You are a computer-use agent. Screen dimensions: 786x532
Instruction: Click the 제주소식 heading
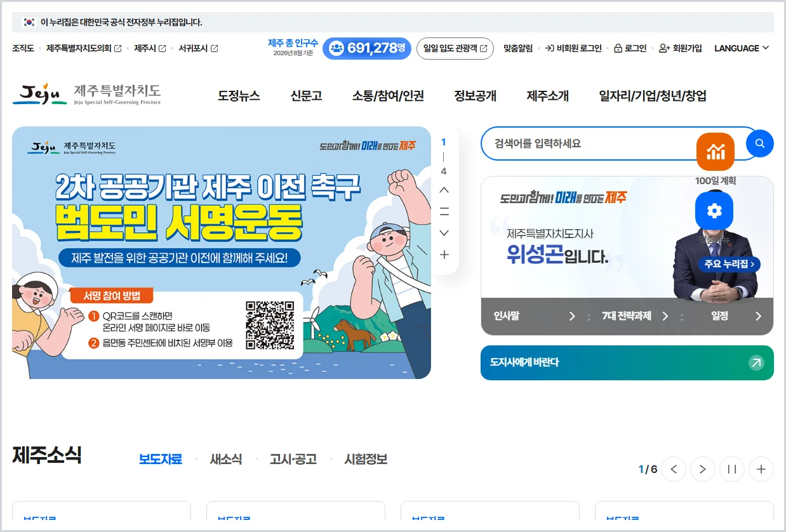[x=47, y=455]
